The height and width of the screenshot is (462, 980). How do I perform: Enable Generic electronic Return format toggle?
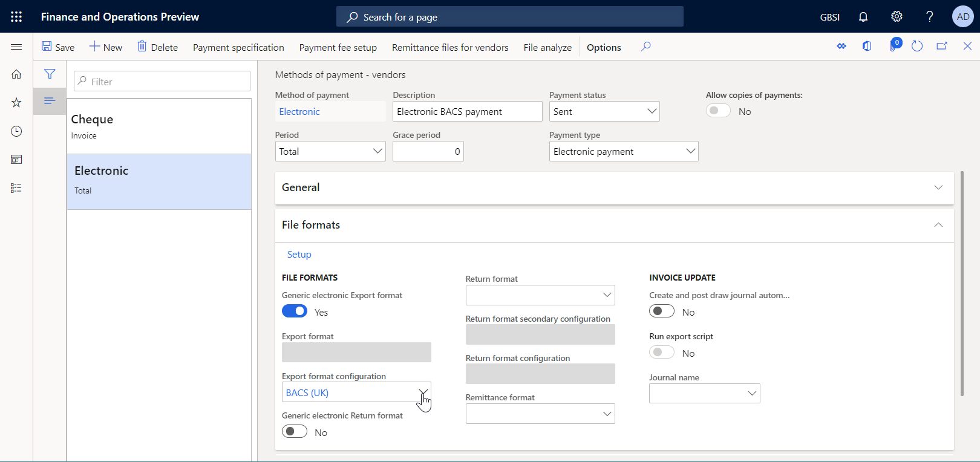tap(295, 432)
